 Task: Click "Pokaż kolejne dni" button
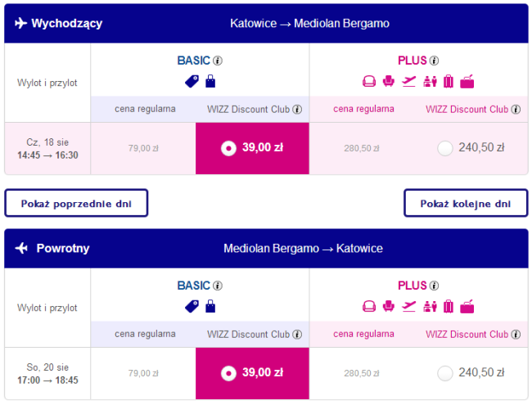coord(466,203)
